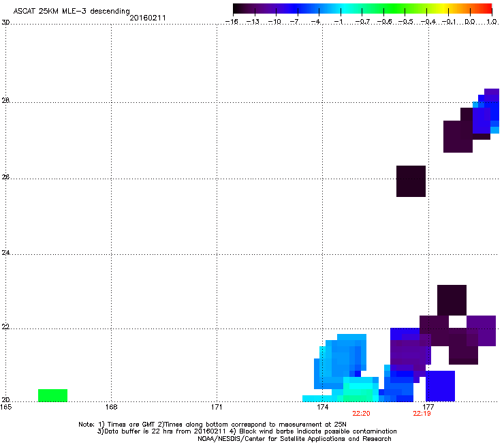504x443 pixels.
Task: Click the green data rectangle near 166E
Action: pos(52,395)
